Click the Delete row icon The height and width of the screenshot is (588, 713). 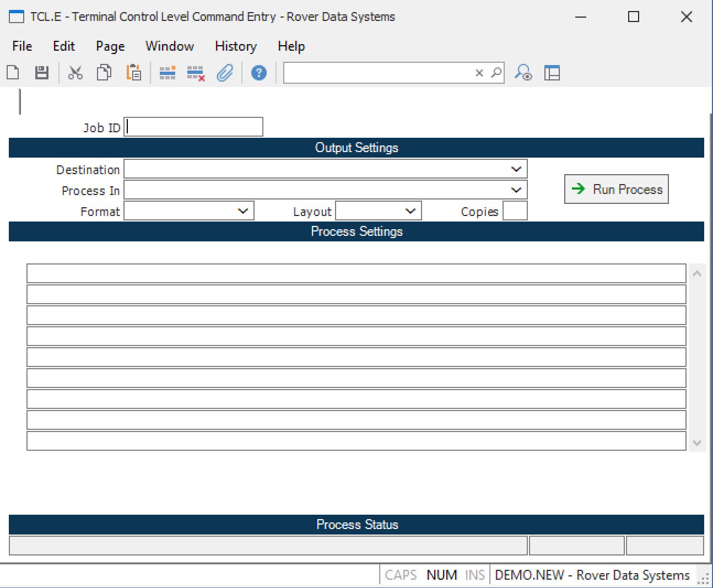pos(196,73)
